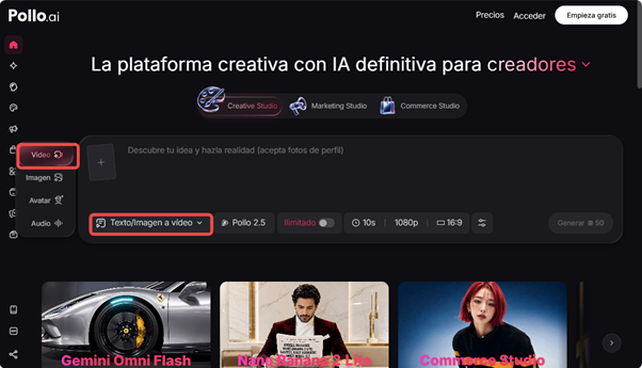Image resolution: width=642 pixels, height=368 pixels.
Task: Click the share icon at sidebar bottom
Action: point(14,354)
